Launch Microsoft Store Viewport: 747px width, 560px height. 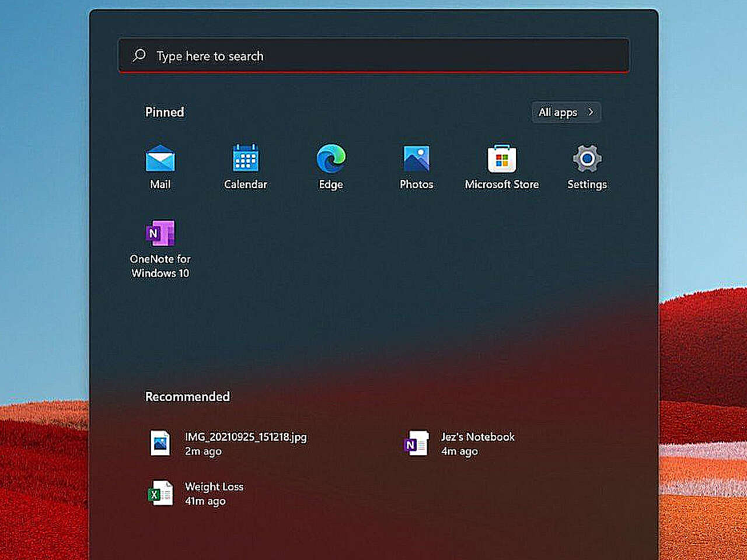502,158
